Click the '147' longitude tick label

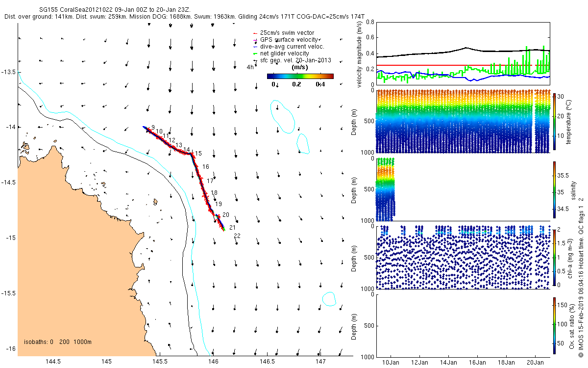tap(320, 362)
